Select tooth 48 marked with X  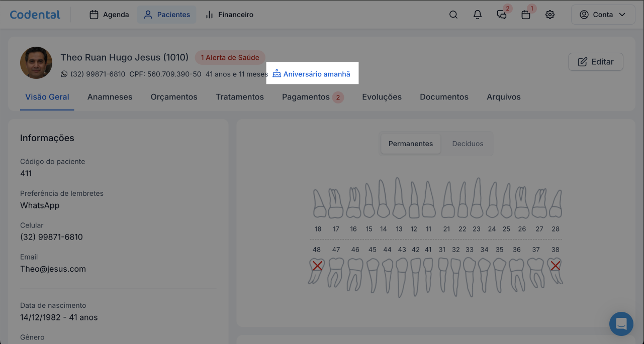[x=317, y=270]
